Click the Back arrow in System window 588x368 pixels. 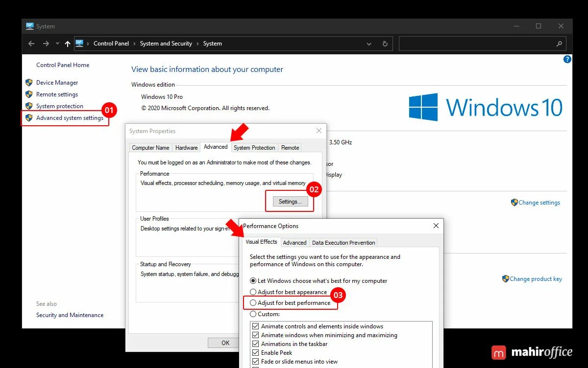pyautogui.click(x=31, y=44)
